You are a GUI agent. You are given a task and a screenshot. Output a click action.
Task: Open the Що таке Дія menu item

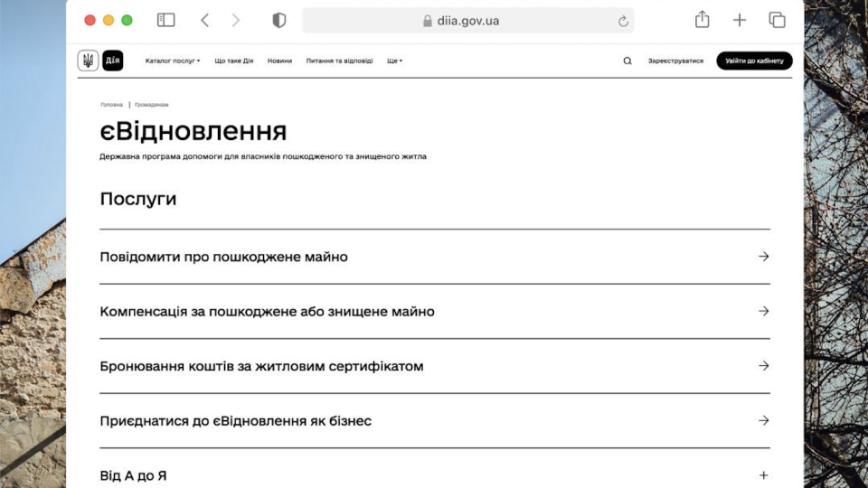pos(234,61)
